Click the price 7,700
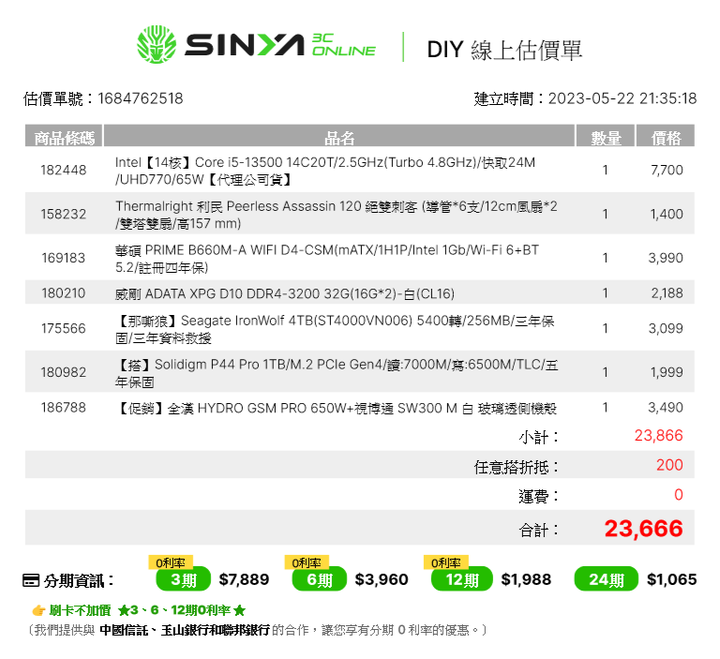Image resolution: width=720 pixels, height=659 pixels. pos(667,170)
